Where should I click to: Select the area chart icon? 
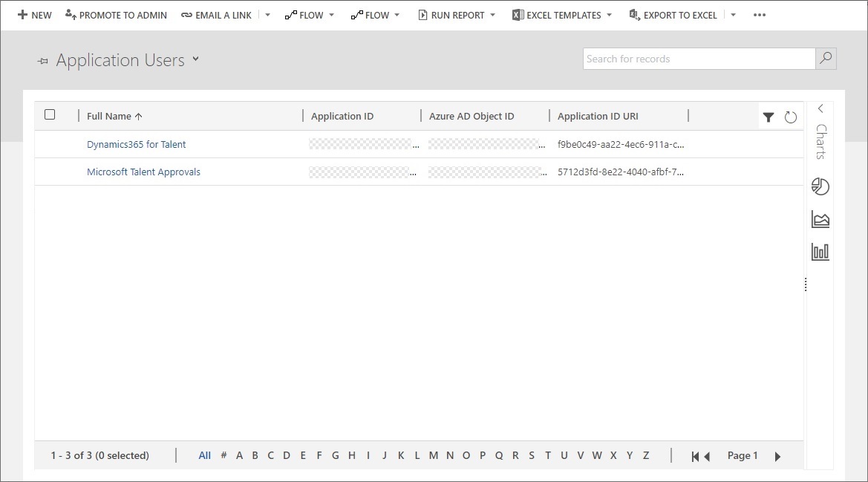(x=820, y=219)
